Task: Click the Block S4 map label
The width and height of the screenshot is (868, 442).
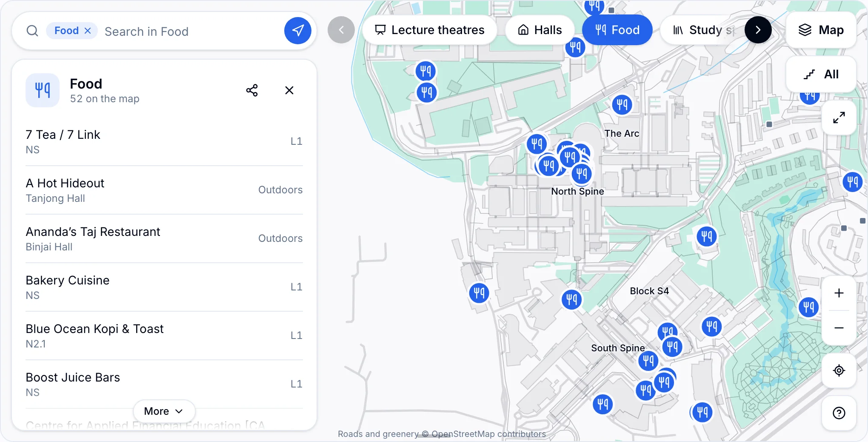Action: click(649, 291)
